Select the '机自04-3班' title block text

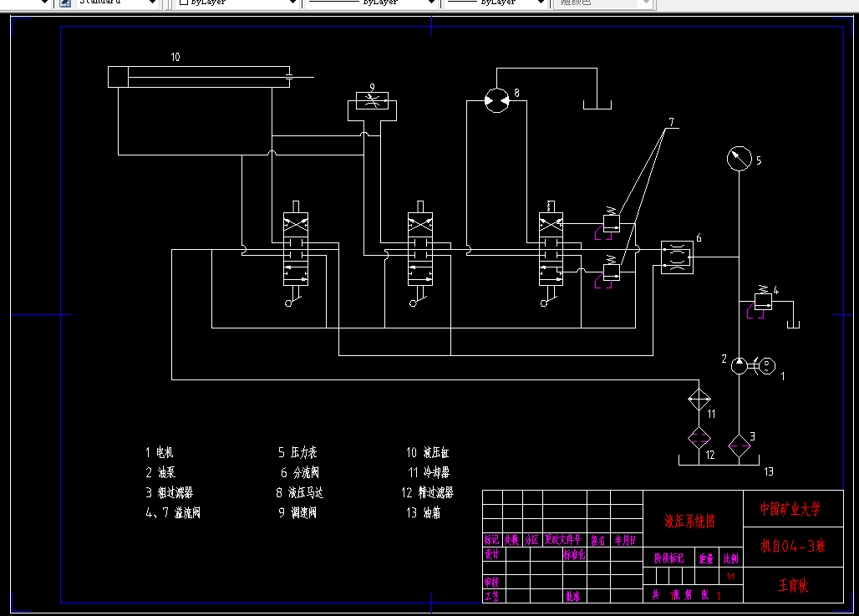tap(793, 546)
